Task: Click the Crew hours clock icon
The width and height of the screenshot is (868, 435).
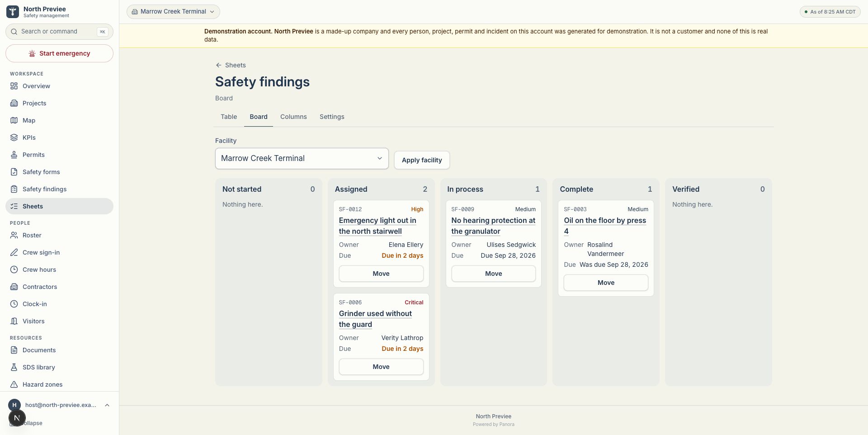Action: click(x=14, y=270)
